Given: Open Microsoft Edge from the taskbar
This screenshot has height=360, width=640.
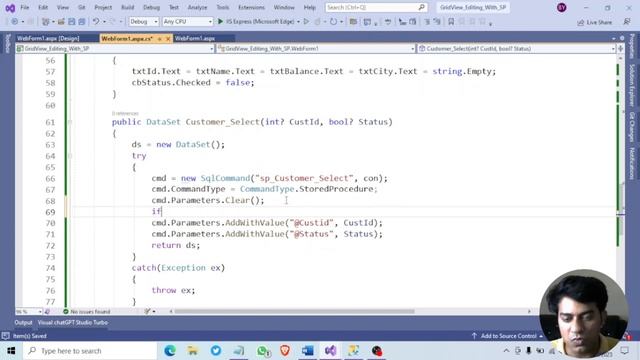Looking at the screenshot, I should [x=170, y=351].
